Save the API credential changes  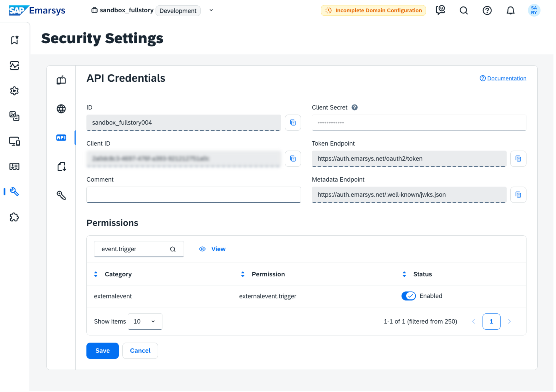102,351
